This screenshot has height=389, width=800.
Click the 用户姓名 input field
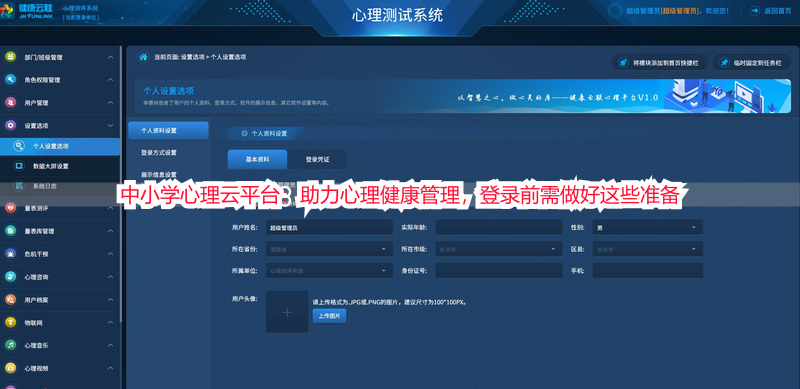click(329, 227)
